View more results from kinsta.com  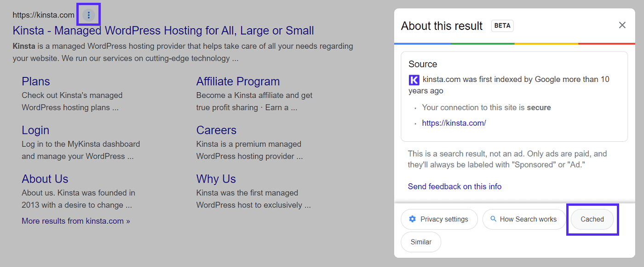(x=76, y=221)
